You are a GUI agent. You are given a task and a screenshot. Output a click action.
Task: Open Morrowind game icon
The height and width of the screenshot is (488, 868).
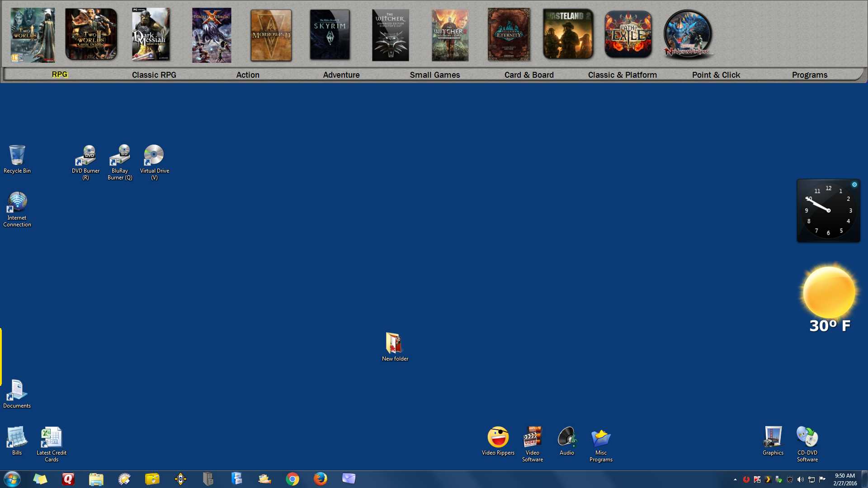click(271, 35)
